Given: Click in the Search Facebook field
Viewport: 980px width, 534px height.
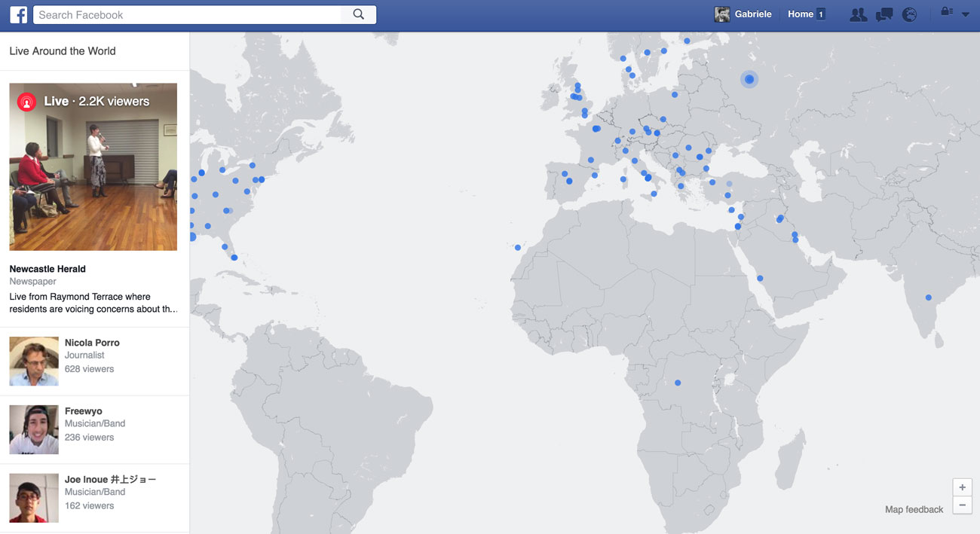Looking at the screenshot, I should [188, 14].
